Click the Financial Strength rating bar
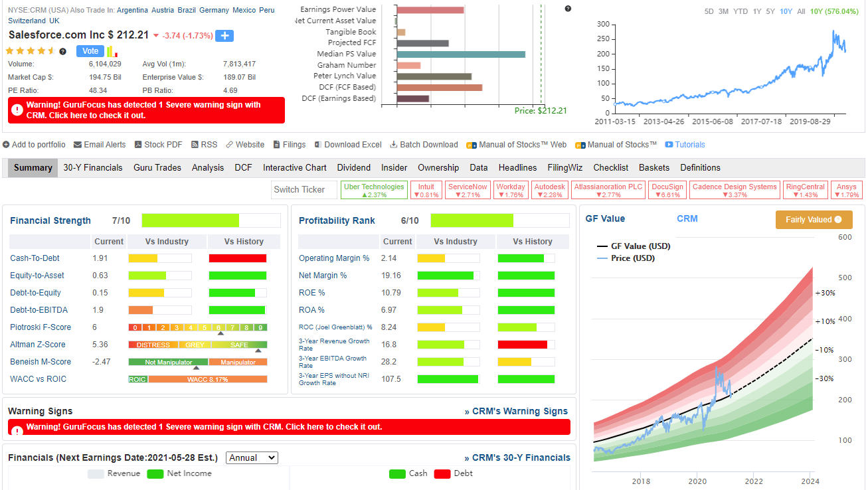The image size is (868, 490). [211, 220]
